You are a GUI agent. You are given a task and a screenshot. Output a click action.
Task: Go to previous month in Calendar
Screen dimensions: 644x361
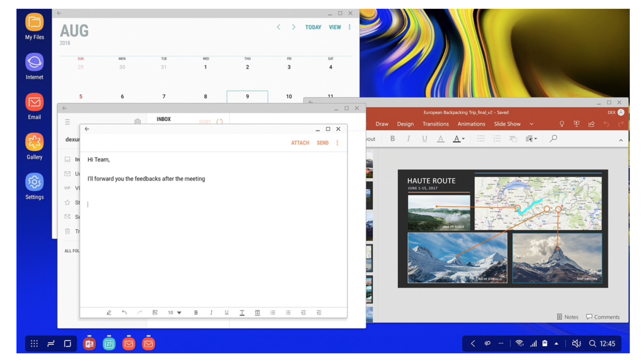click(x=279, y=27)
